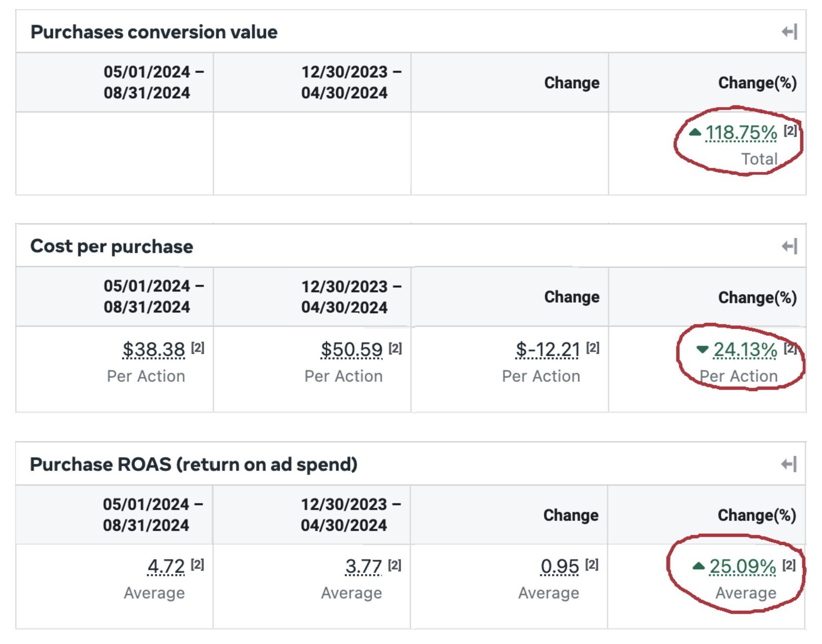Click the $-12.21 change value
This screenshot has width=822, height=644.
[x=547, y=350]
